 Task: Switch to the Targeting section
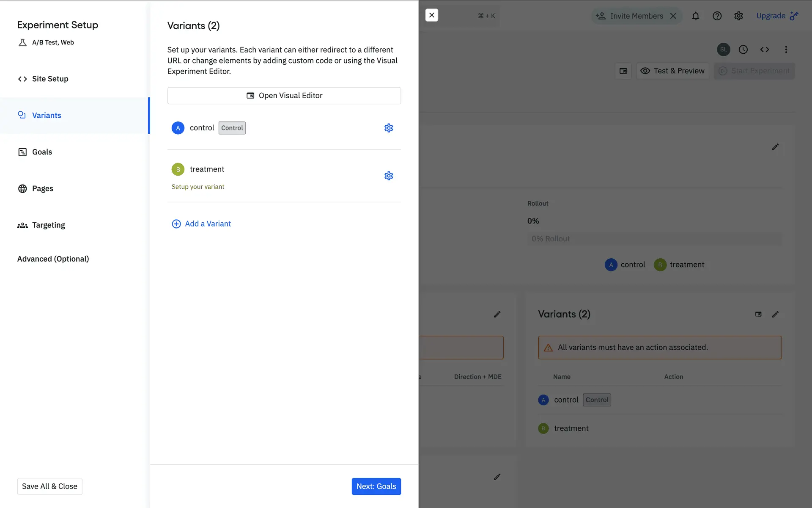[x=48, y=225]
